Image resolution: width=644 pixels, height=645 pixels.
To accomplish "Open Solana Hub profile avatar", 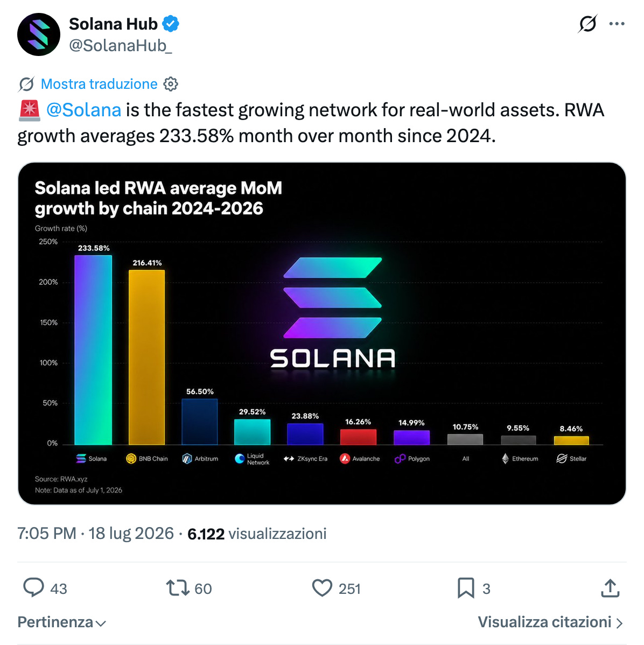I will (x=39, y=34).
